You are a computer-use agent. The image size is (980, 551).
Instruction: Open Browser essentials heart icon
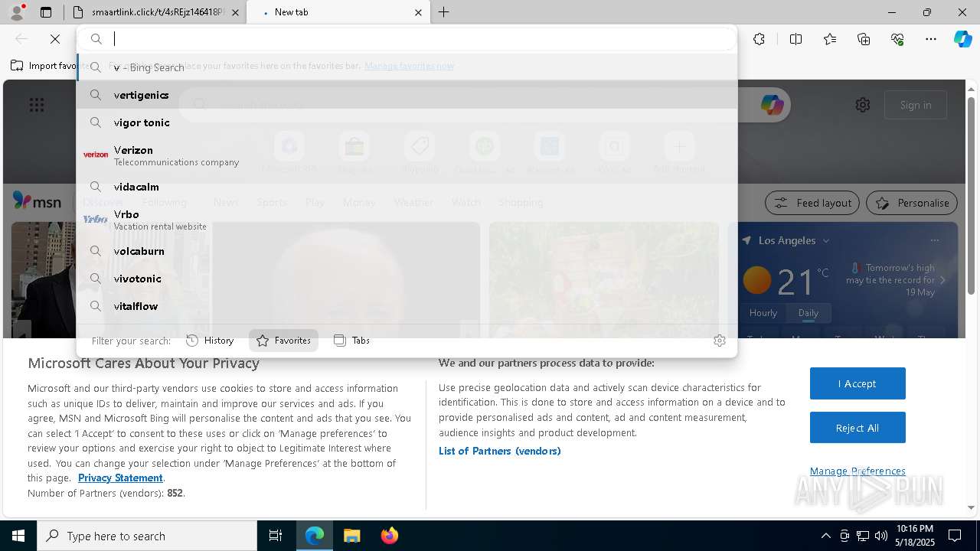pos(897,39)
